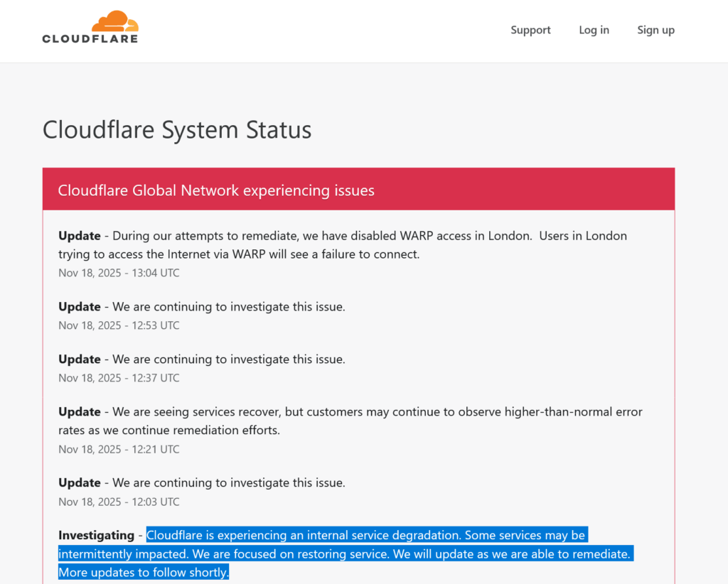
Task: Click the orange Cloudflare cloud logo icon
Action: point(114,21)
